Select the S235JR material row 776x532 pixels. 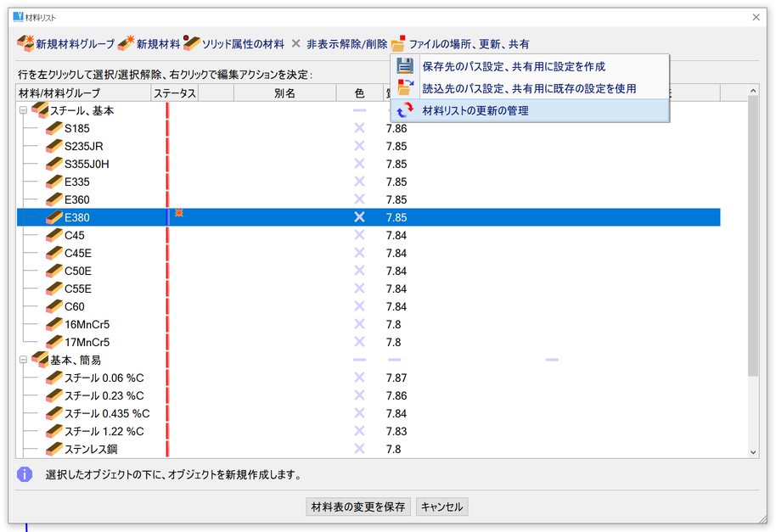pyautogui.click(x=83, y=146)
